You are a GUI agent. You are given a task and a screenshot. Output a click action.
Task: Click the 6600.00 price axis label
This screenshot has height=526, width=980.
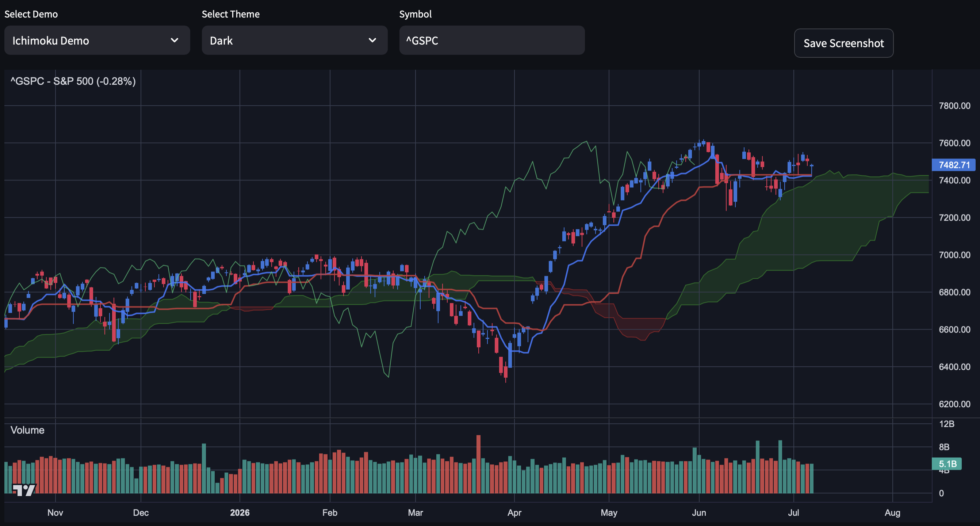(954, 329)
